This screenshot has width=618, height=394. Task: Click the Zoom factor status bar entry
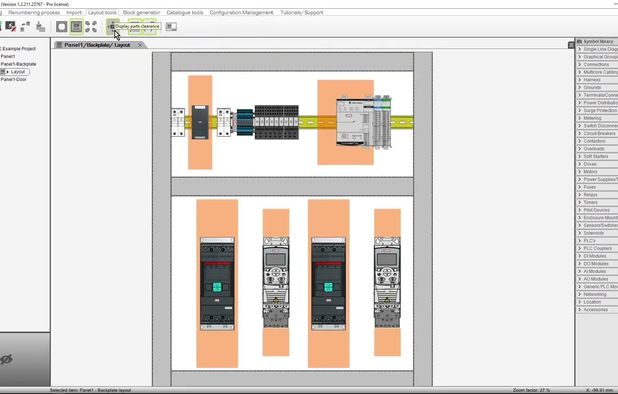click(x=531, y=390)
